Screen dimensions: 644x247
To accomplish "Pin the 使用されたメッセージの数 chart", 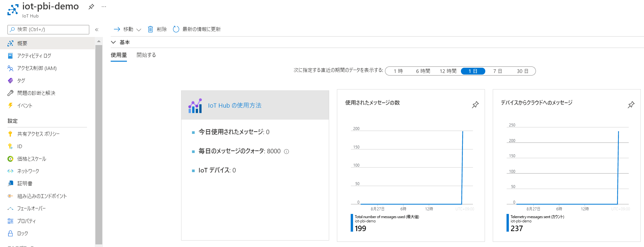I will click(x=475, y=105).
